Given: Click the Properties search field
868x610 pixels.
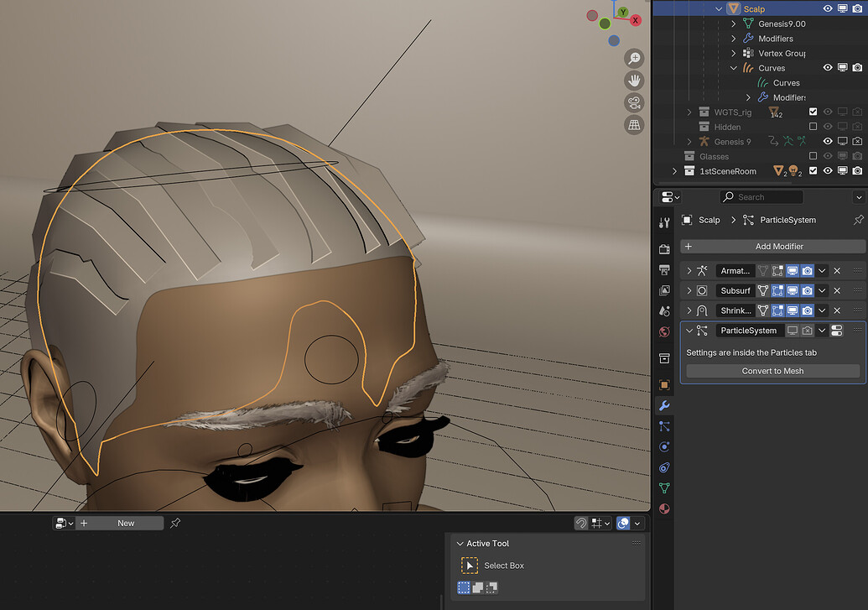Looking at the screenshot, I should click(761, 196).
